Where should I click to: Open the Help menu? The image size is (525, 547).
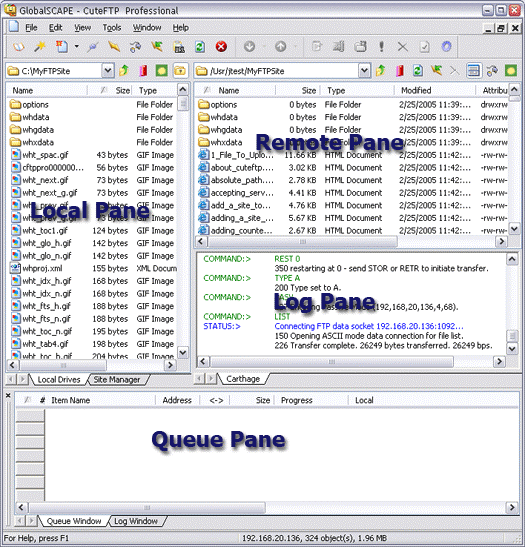click(x=181, y=28)
